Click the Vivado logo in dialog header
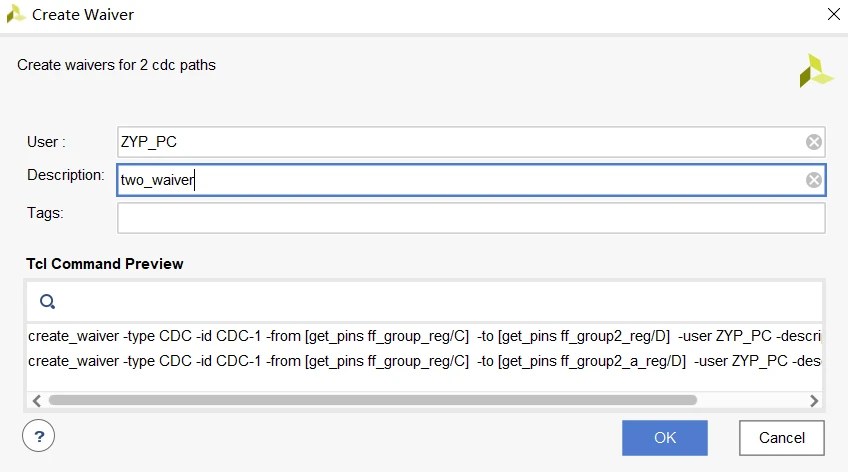Viewport: 848px width, 472px height. (x=815, y=70)
